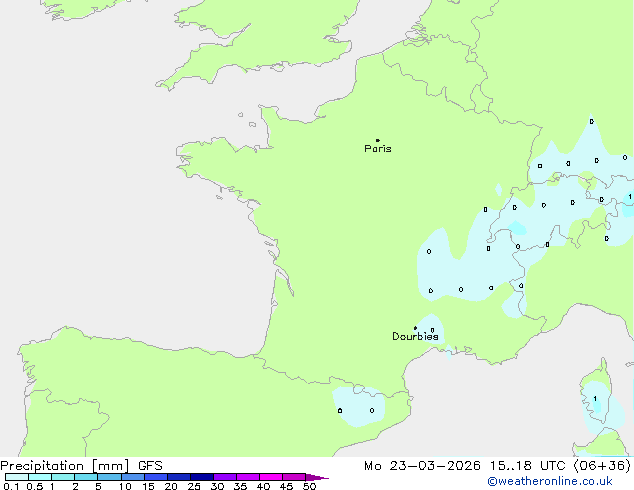Pick the legend swatch between 30 and 35
Viewport: 634px width, 490px height.
tap(225, 477)
